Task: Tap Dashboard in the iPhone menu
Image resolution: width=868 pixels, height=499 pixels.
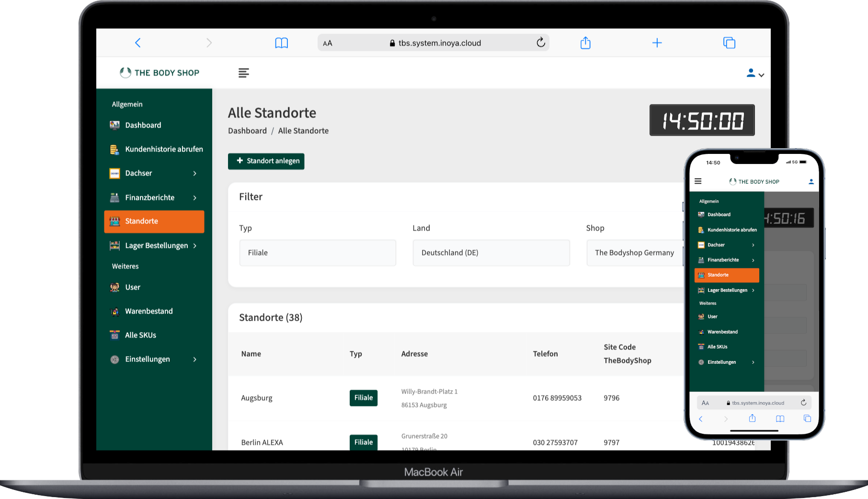Action: (x=727, y=215)
